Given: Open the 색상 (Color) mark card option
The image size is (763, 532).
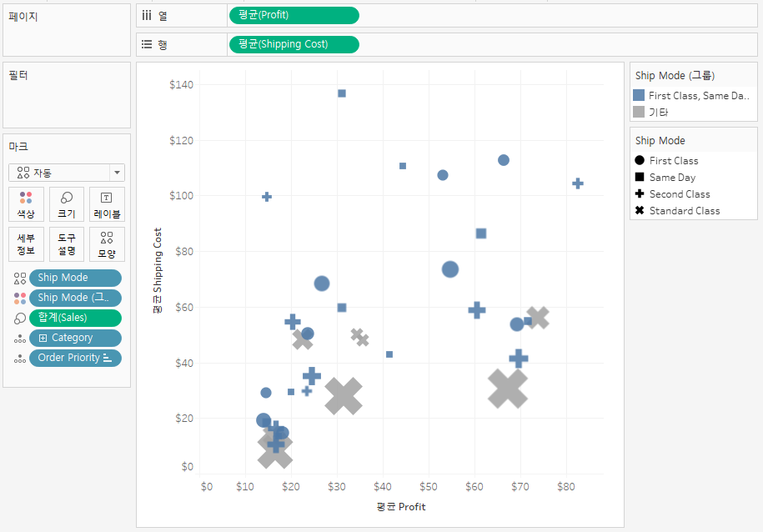Looking at the screenshot, I should pyautogui.click(x=26, y=204).
